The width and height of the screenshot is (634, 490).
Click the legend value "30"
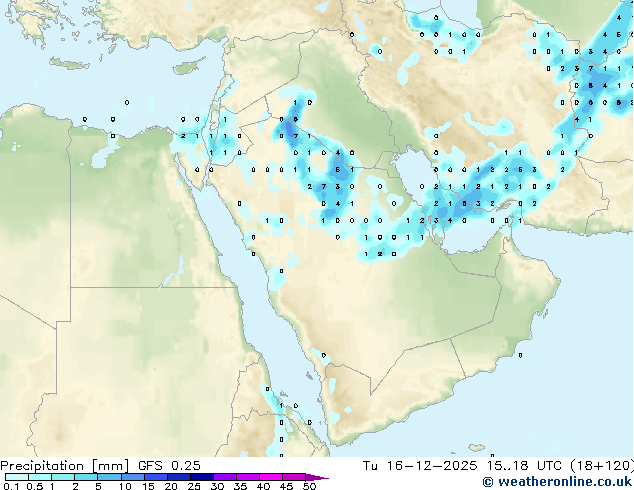218,486
